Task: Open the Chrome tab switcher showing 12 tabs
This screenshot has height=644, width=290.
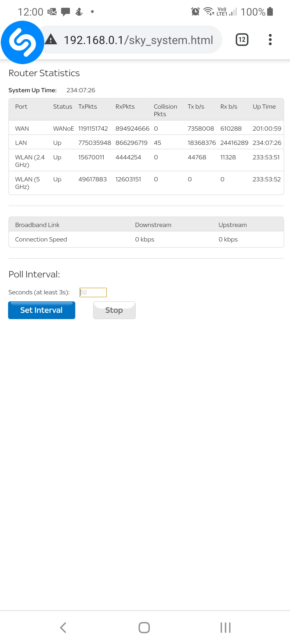Action: 241,40
